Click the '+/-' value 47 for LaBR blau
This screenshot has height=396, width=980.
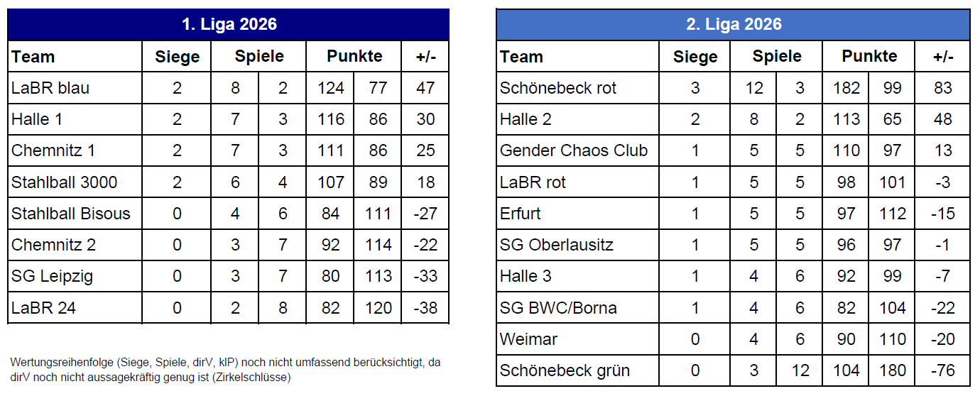point(425,88)
